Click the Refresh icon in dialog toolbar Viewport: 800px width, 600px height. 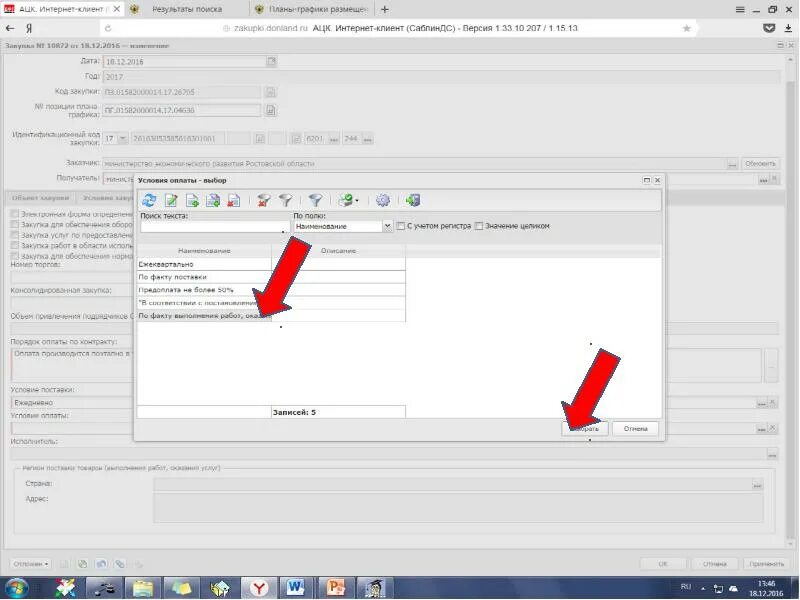(149, 201)
